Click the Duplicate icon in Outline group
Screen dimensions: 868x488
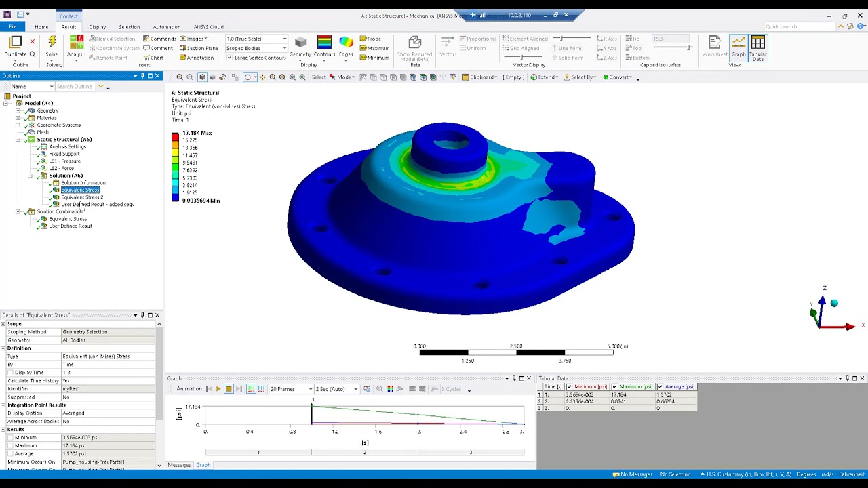(x=16, y=43)
